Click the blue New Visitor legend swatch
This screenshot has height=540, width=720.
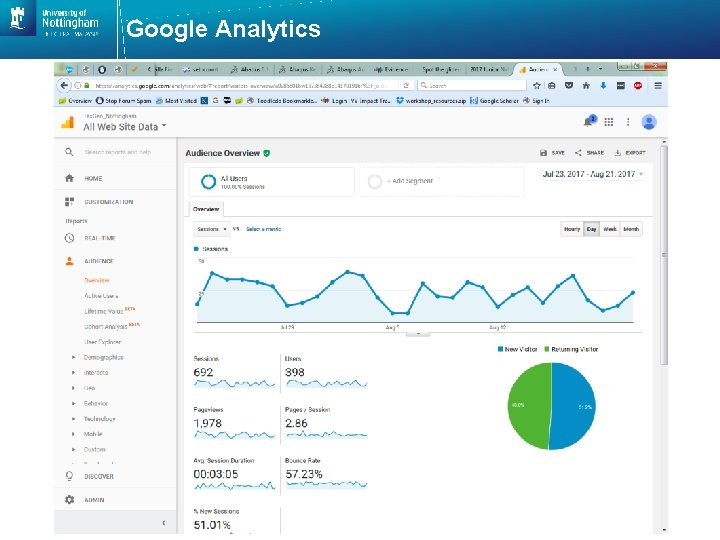pos(501,349)
